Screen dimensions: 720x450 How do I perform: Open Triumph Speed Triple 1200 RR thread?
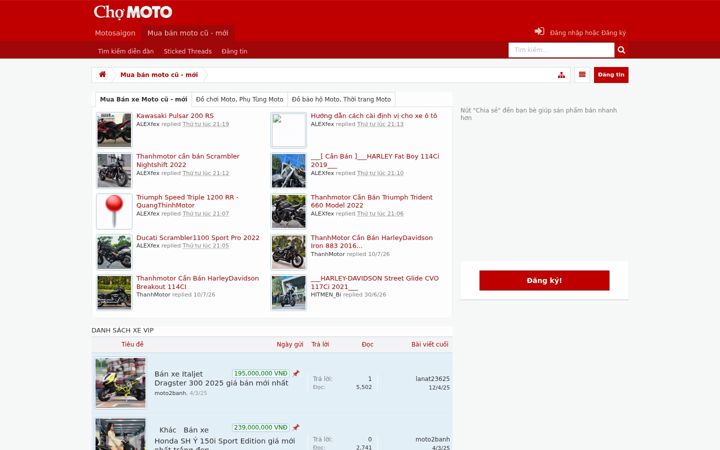pos(187,201)
